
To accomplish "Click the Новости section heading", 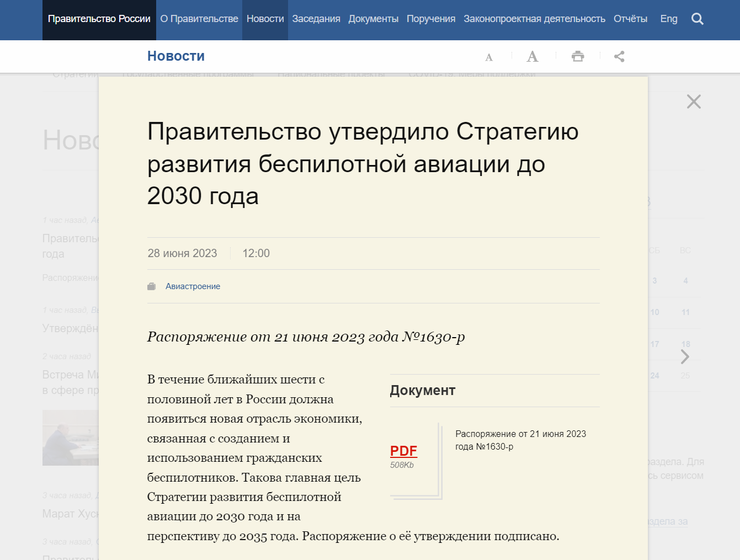I will [x=176, y=56].
